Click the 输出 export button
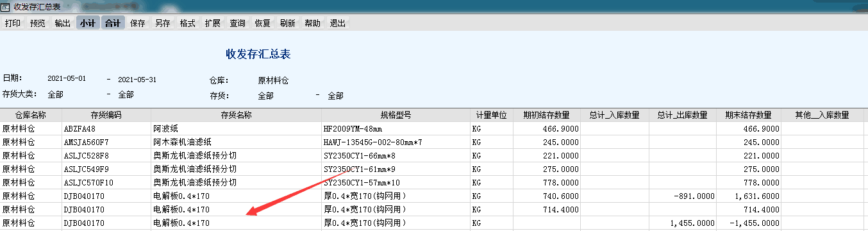This screenshot has width=868, height=231. coord(63,23)
